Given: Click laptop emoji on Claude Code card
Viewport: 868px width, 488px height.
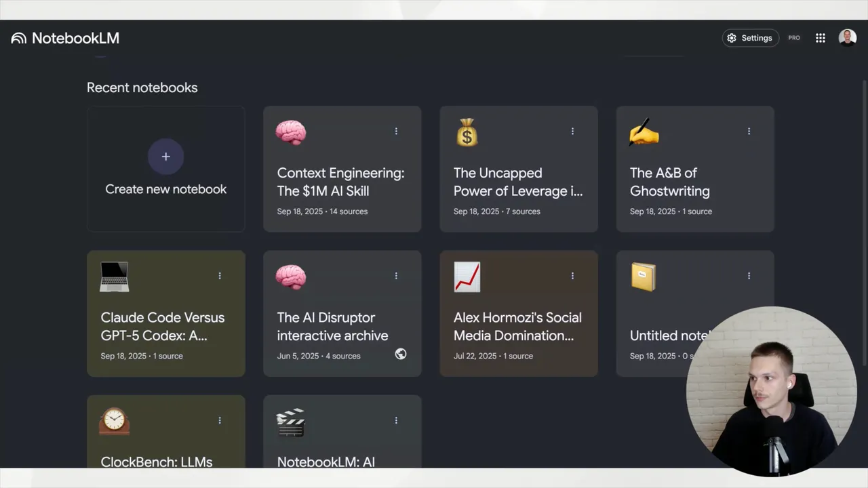Looking at the screenshot, I should 115,277.
